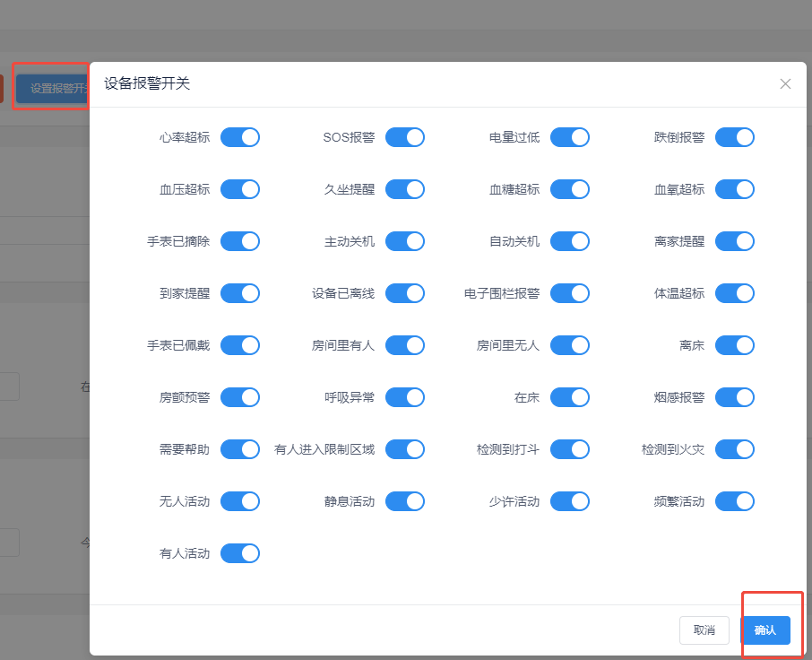Toggle the 检测到打斗 switch
812x660 pixels.
coord(570,449)
